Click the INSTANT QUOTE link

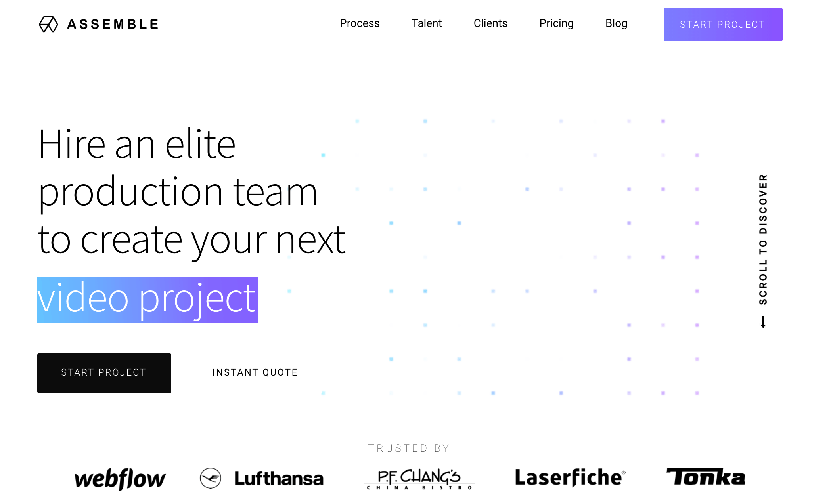(x=255, y=372)
